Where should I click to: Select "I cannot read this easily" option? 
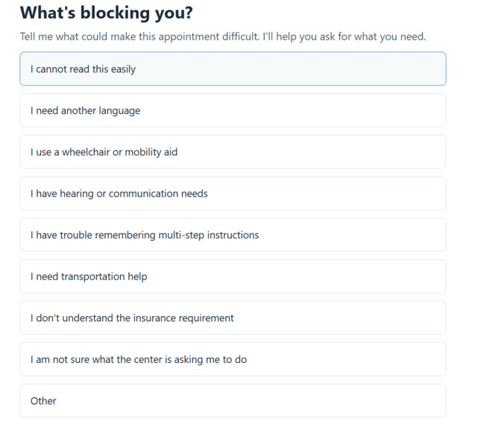[233, 69]
